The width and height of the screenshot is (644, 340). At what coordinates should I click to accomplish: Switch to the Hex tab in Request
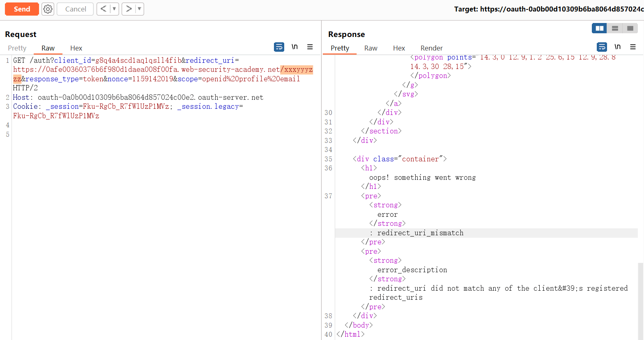pyautogui.click(x=76, y=48)
